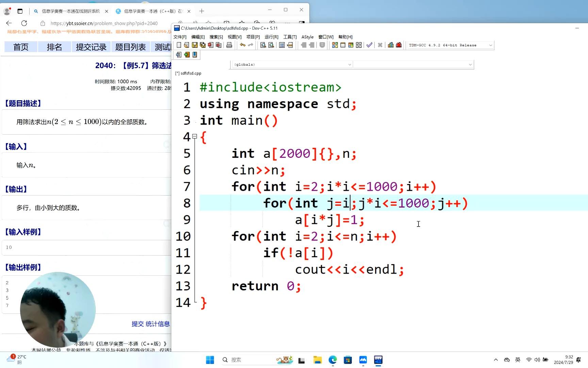The height and width of the screenshot is (368, 588).
Task: Click the Delete profiling information icon
Action: pos(399,45)
